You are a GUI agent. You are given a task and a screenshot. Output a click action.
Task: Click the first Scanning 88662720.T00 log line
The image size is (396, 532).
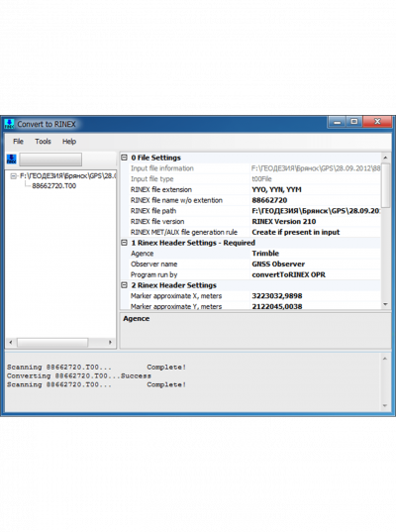(x=96, y=368)
